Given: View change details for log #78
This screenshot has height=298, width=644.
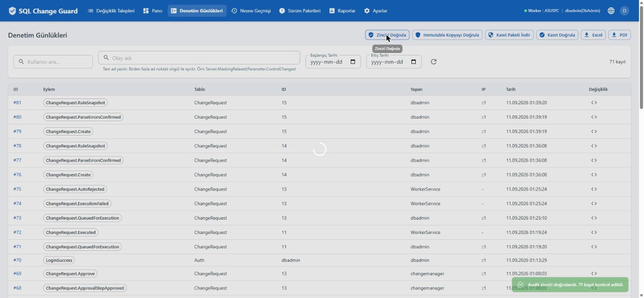Looking at the screenshot, I should 594,146.
